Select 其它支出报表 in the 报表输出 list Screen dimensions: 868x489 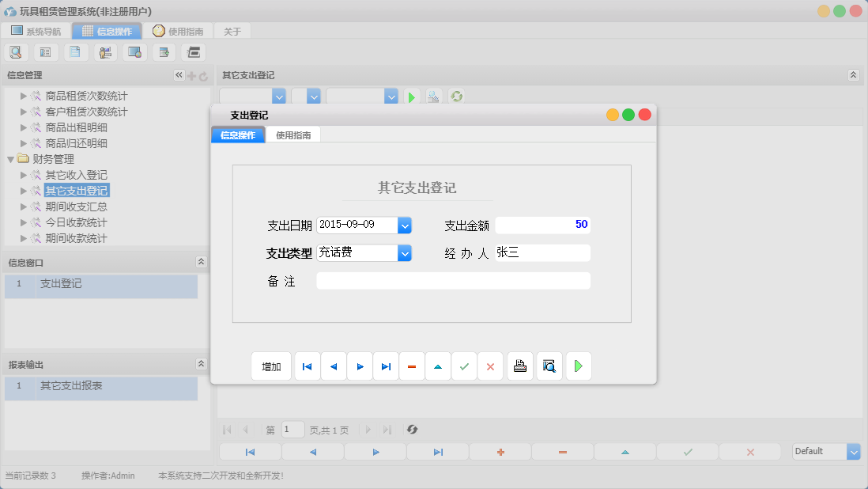(x=71, y=389)
